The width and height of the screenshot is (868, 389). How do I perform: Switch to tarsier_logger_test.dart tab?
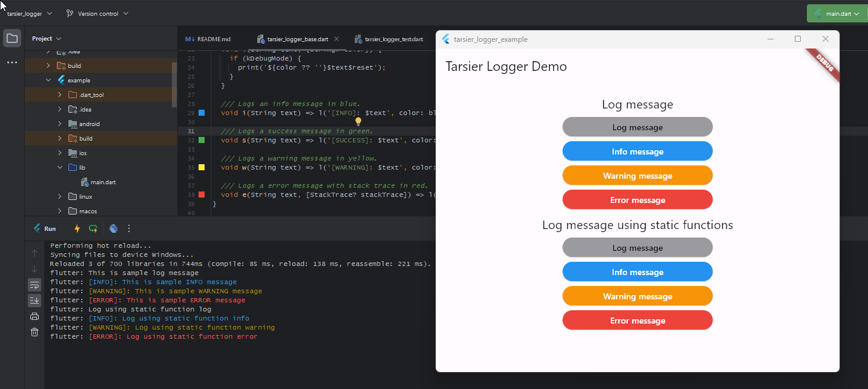tap(389, 39)
